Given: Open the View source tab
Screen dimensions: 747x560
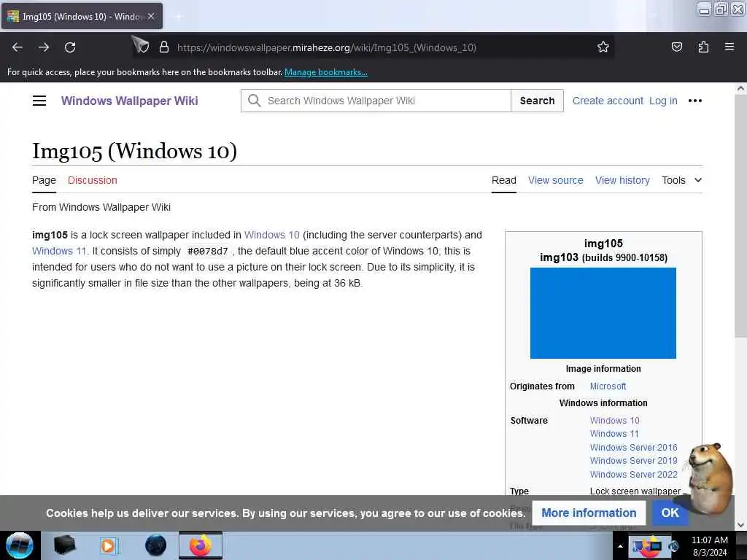Looking at the screenshot, I should point(555,180).
